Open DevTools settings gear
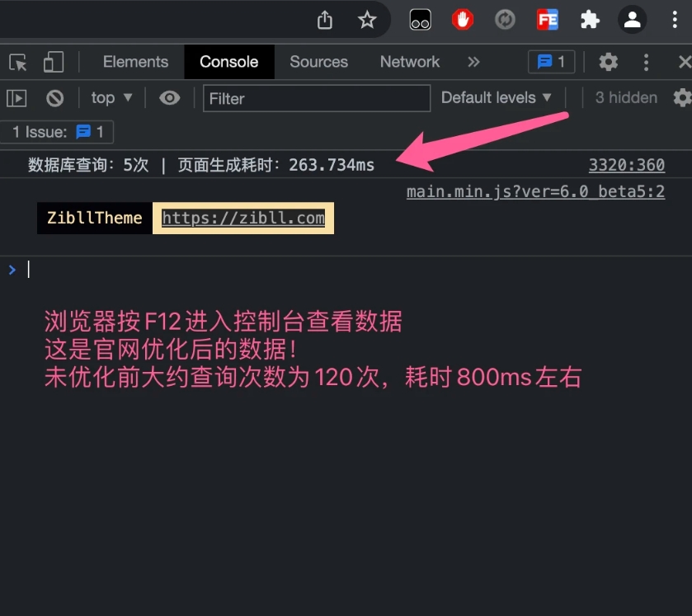The width and height of the screenshot is (692, 616). tap(608, 62)
